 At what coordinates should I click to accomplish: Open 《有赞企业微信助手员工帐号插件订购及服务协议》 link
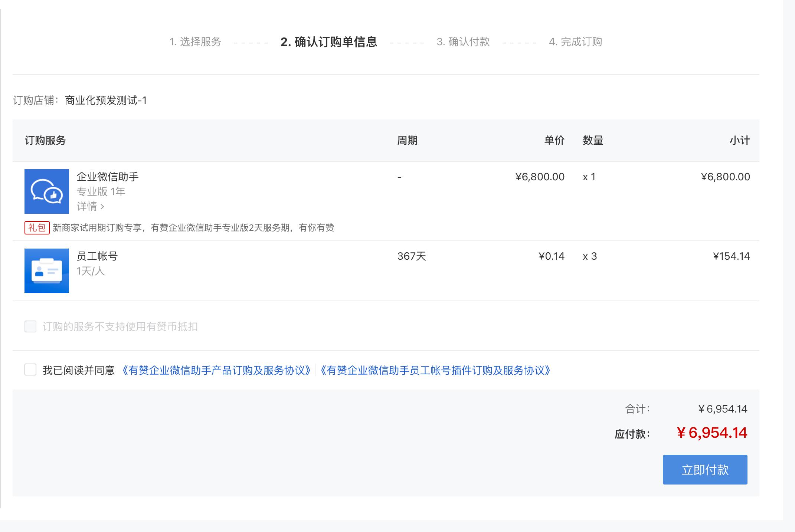pos(435,370)
